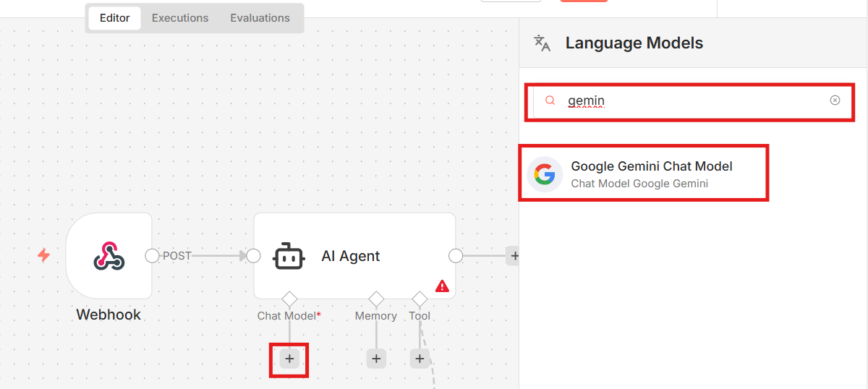Select the Webhook node
This screenshot has height=389, width=868.
(x=109, y=256)
